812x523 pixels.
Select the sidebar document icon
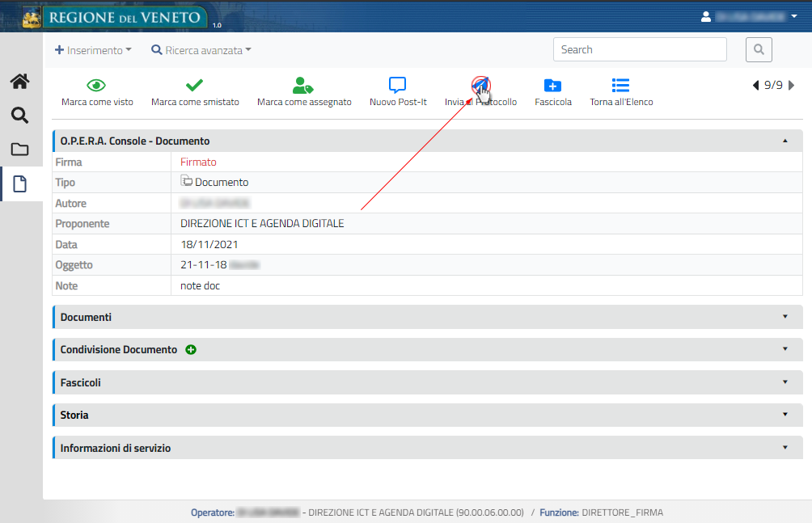(19, 183)
